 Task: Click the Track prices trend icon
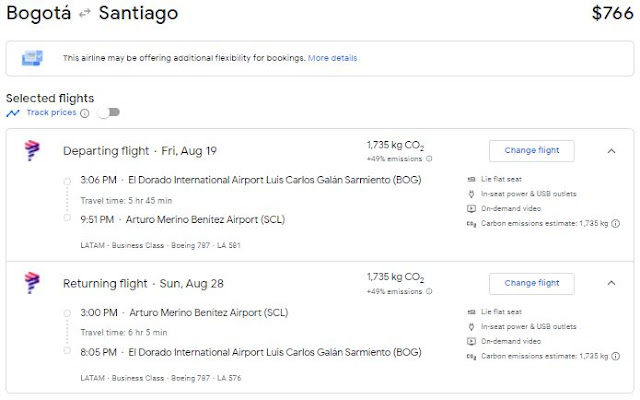(12, 113)
